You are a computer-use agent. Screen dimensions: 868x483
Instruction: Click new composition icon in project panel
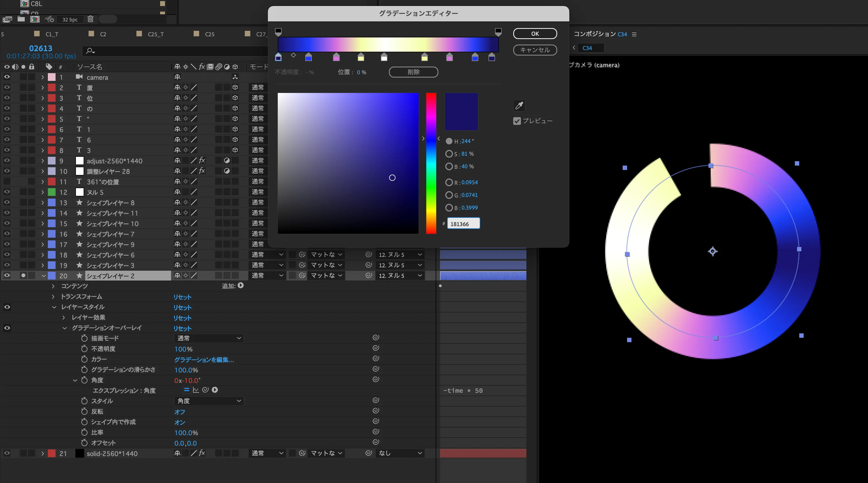pyautogui.click(x=35, y=19)
